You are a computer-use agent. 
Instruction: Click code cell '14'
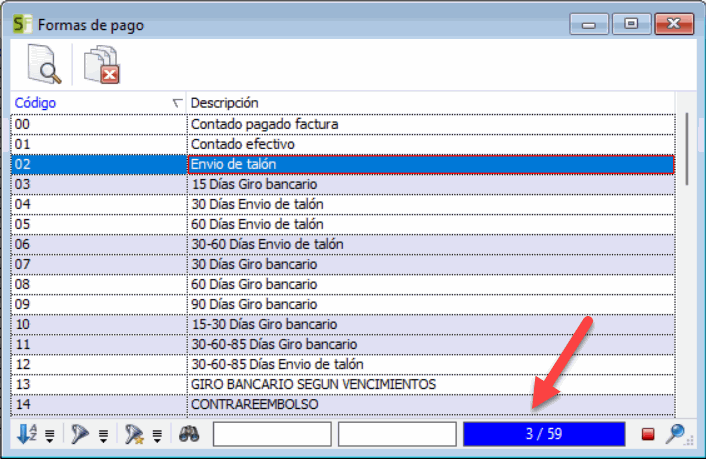[x=99, y=404]
